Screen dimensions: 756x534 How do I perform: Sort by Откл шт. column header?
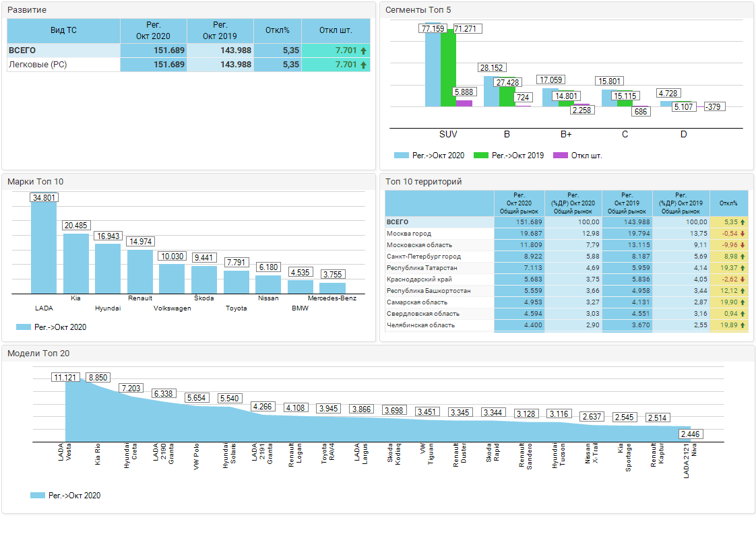tap(336, 30)
